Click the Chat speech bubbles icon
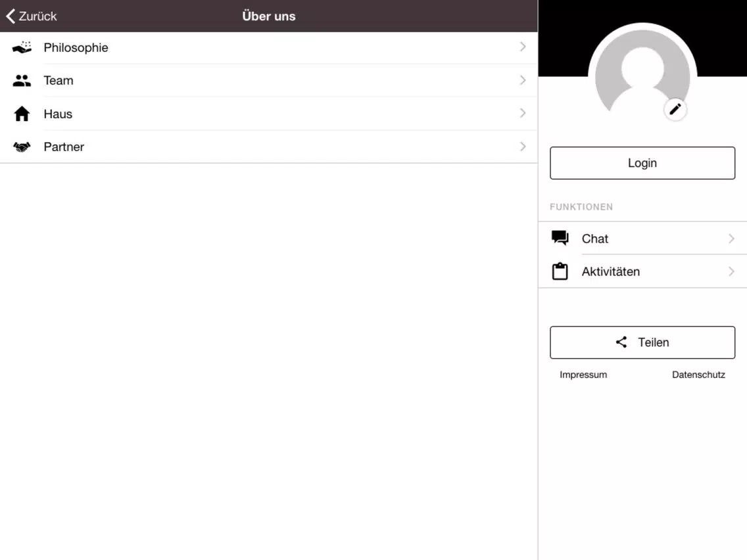 point(560,238)
